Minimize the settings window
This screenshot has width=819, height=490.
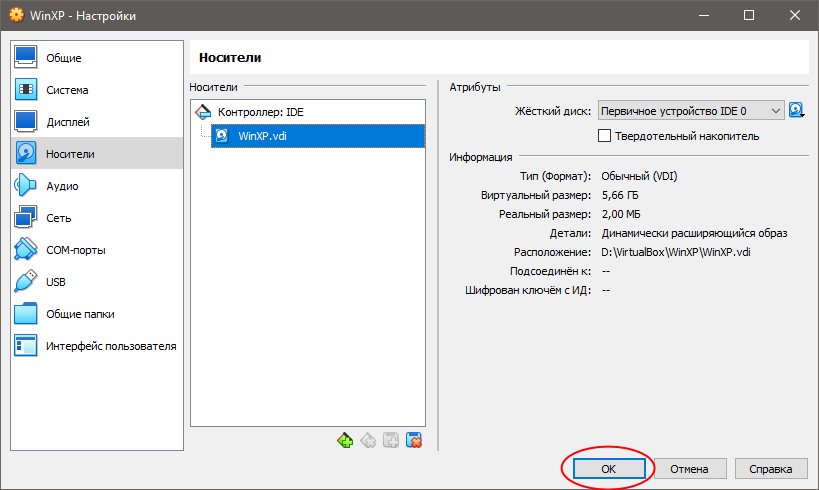(x=704, y=15)
